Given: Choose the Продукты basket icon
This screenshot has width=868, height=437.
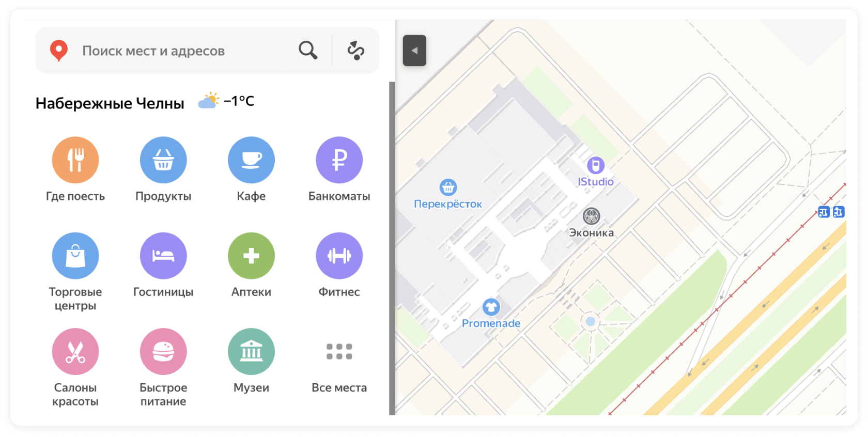Looking at the screenshot, I should pos(163,160).
